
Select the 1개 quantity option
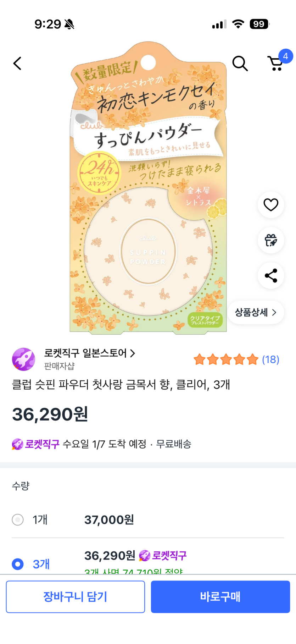18,520
